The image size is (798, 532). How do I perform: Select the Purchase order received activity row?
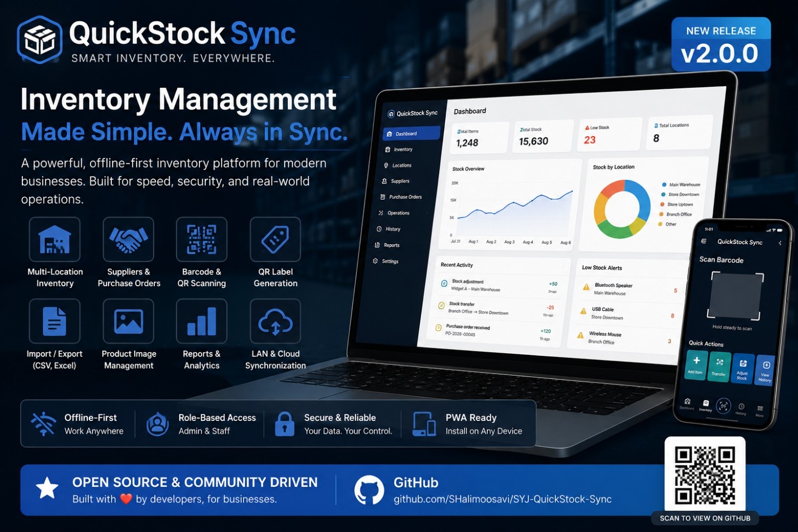[x=493, y=331]
